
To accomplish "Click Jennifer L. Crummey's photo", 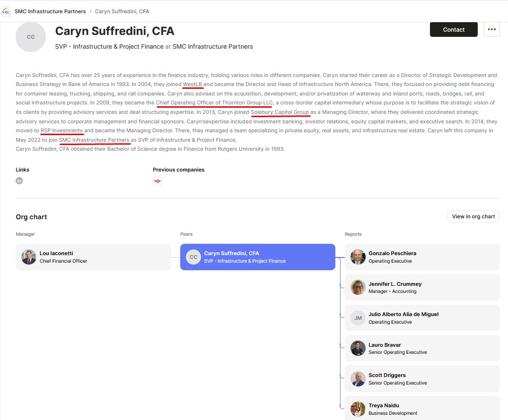I will [358, 287].
